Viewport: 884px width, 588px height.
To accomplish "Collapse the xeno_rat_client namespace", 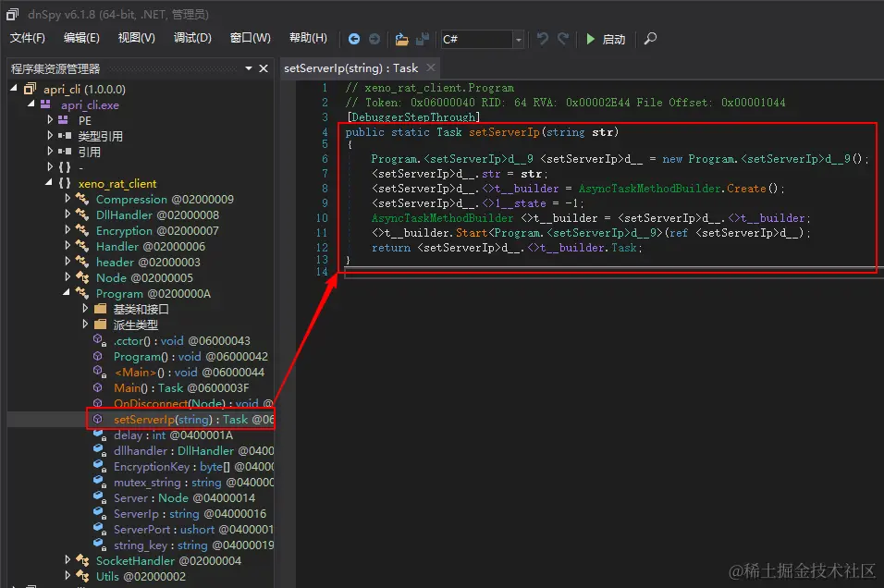I will [x=49, y=183].
